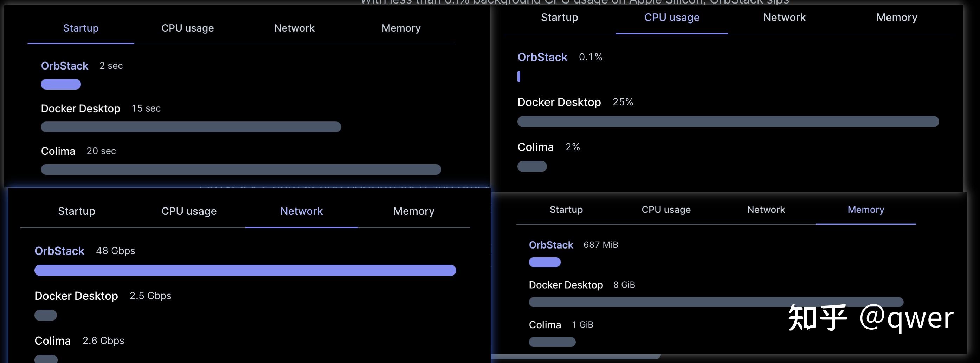
Task: Click the highlighted Startup tab above "2 sec"
Action: coord(80,28)
